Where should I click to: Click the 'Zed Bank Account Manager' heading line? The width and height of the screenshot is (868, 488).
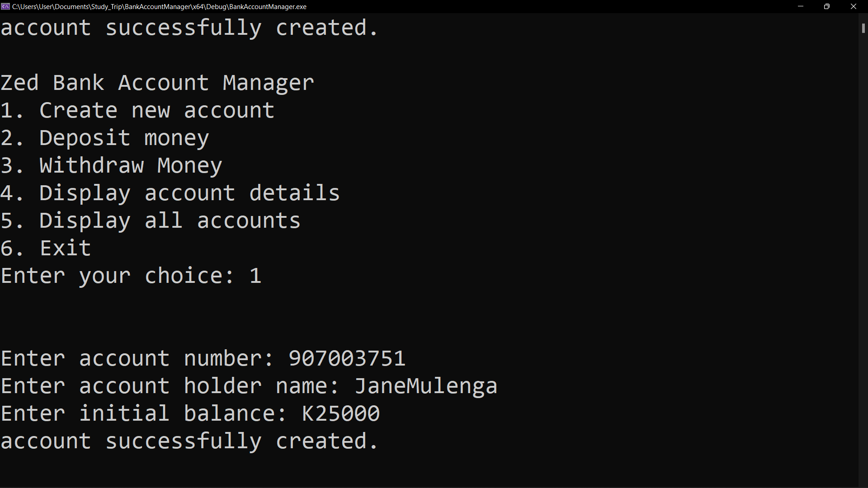coord(157,83)
